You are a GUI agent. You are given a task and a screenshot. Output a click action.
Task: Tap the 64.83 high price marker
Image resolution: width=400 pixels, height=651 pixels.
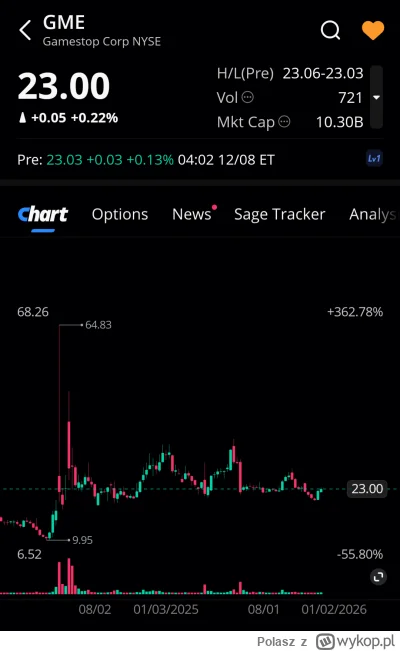click(x=98, y=325)
